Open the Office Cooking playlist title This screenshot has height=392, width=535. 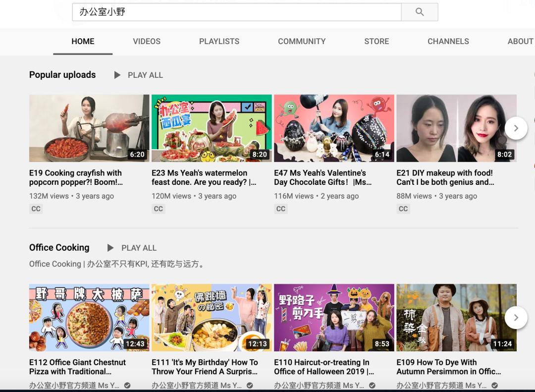[59, 248]
